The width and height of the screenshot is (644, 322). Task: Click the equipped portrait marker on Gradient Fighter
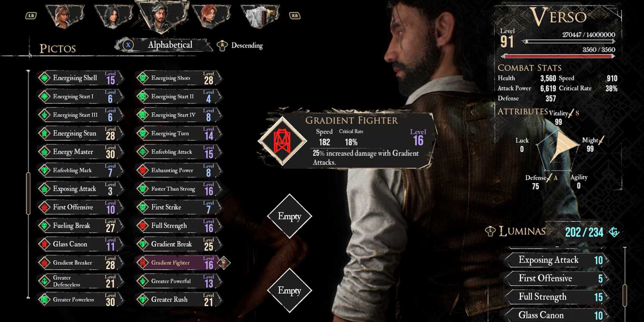coord(224,263)
